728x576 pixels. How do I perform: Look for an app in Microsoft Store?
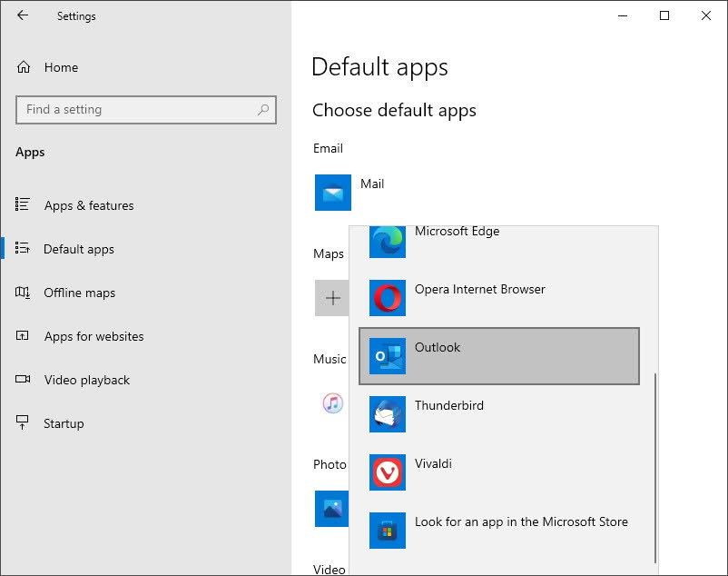click(499, 531)
